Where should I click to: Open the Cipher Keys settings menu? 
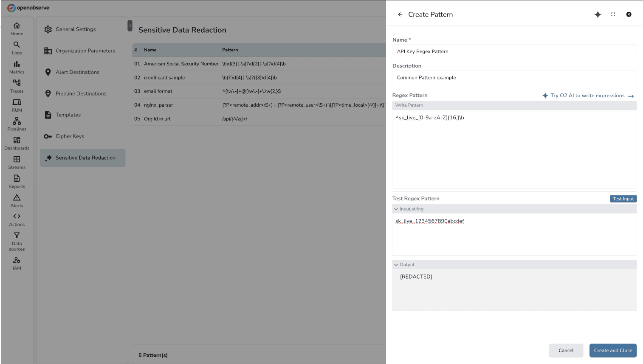pyautogui.click(x=70, y=136)
